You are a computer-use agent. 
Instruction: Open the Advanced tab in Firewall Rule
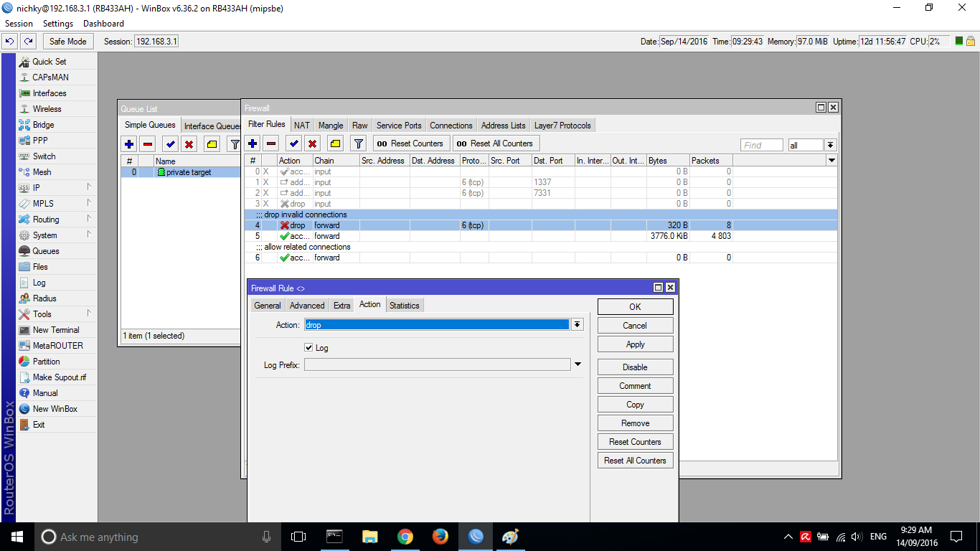coord(307,306)
